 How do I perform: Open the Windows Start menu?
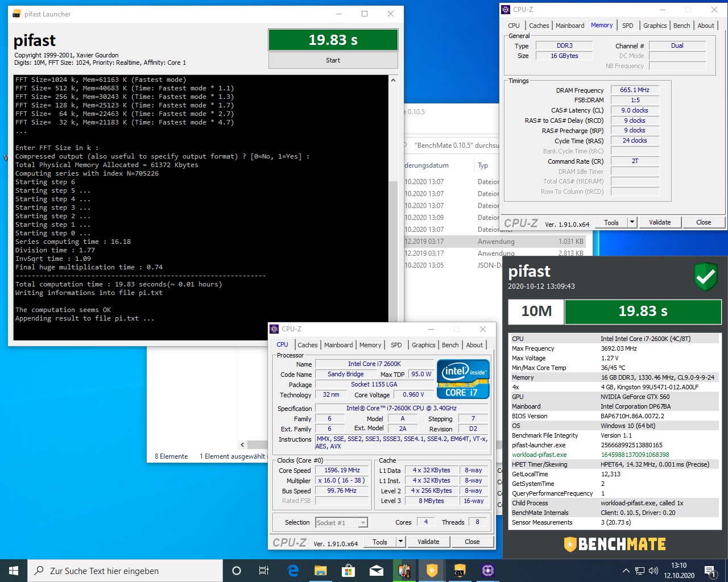(14, 571)
